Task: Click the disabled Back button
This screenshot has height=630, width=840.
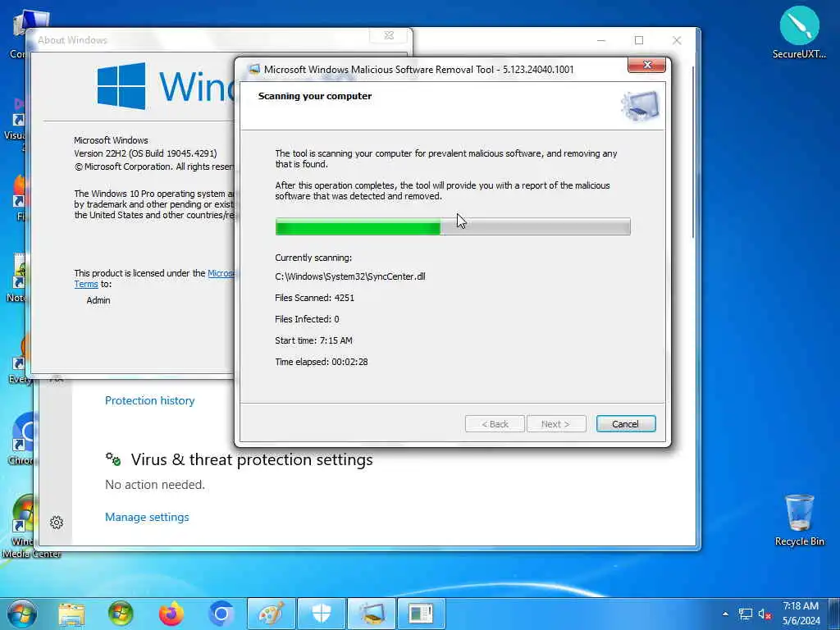Action: [x=495, y=424]
